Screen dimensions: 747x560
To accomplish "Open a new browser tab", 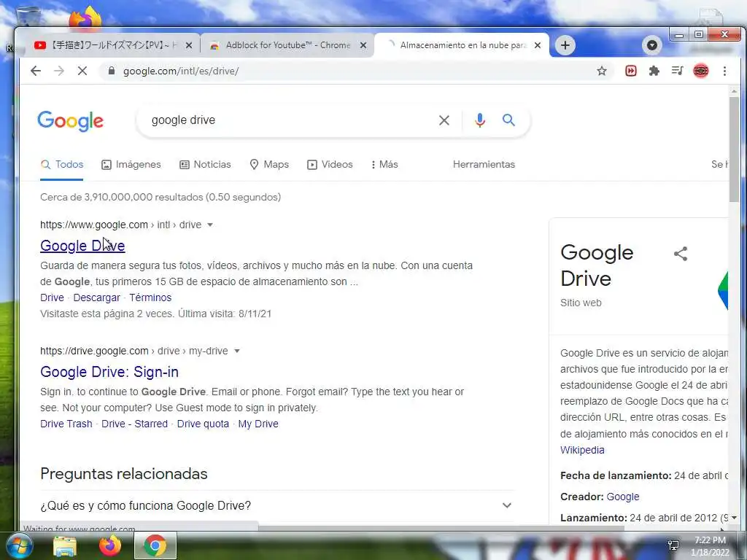I will (x=565, y=45).
